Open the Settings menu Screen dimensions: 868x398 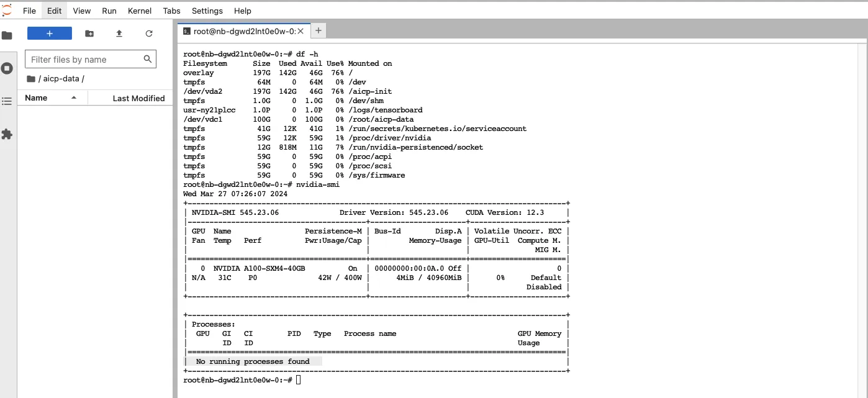pyautogui.click(x=207, y=11)
